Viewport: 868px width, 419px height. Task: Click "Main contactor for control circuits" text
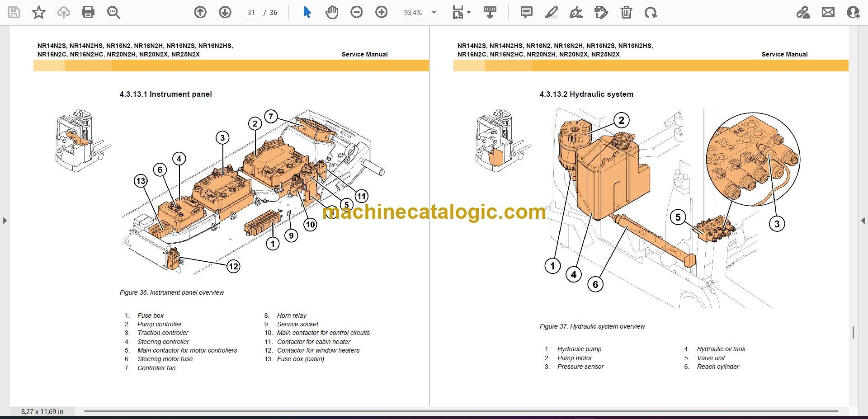[x=323, y=333]
